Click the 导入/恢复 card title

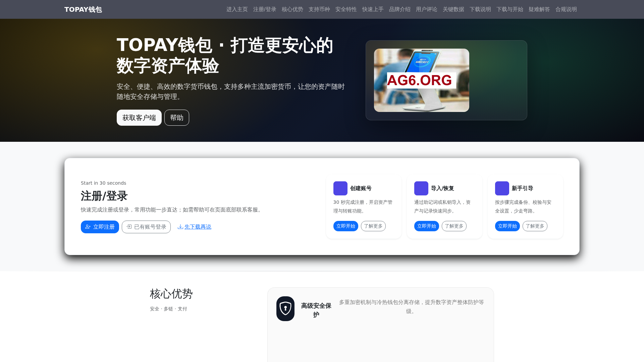pos(442,188)
